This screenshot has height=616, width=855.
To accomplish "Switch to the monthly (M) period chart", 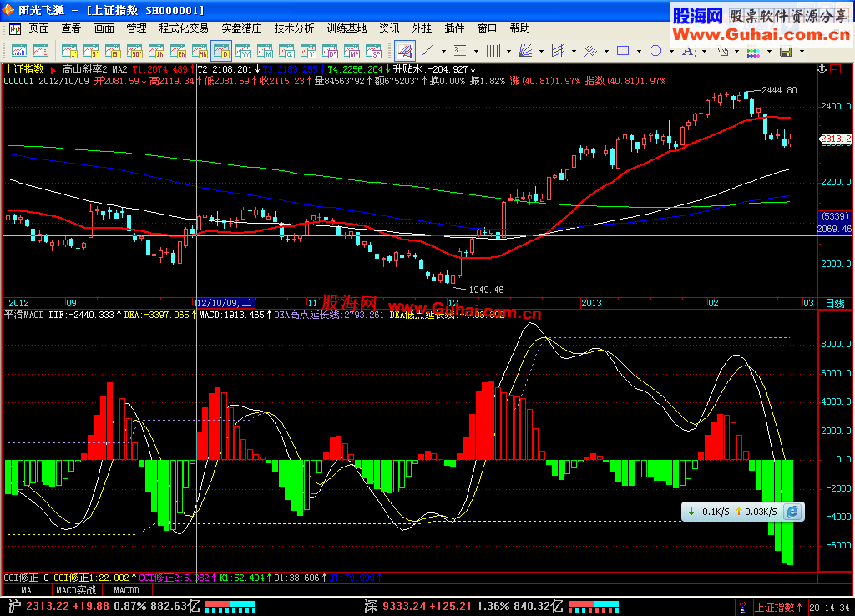I will (265, 51).
